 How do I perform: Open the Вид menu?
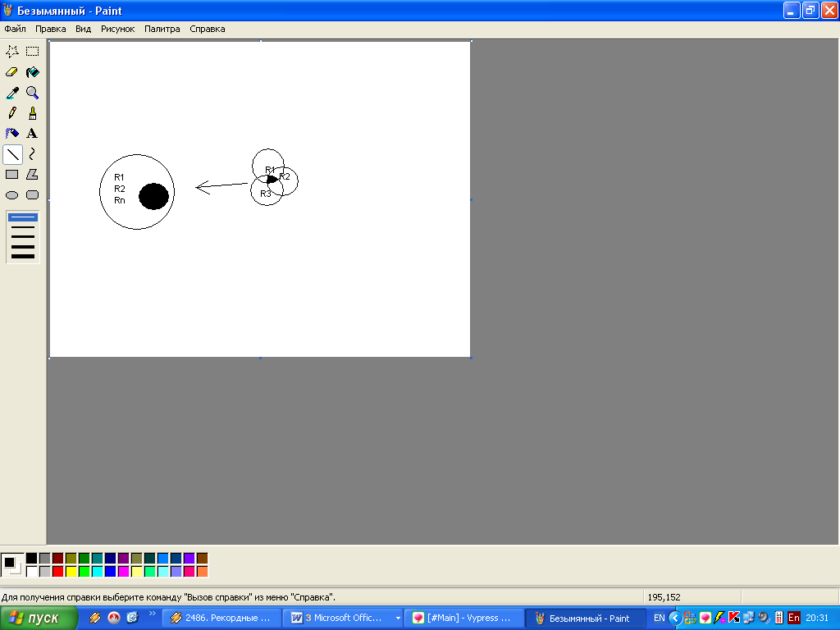83,29
